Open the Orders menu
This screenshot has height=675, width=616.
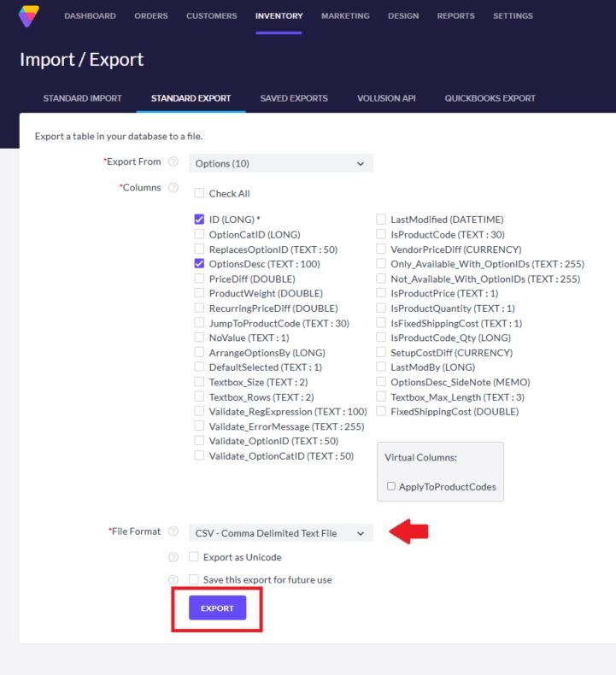151,16
